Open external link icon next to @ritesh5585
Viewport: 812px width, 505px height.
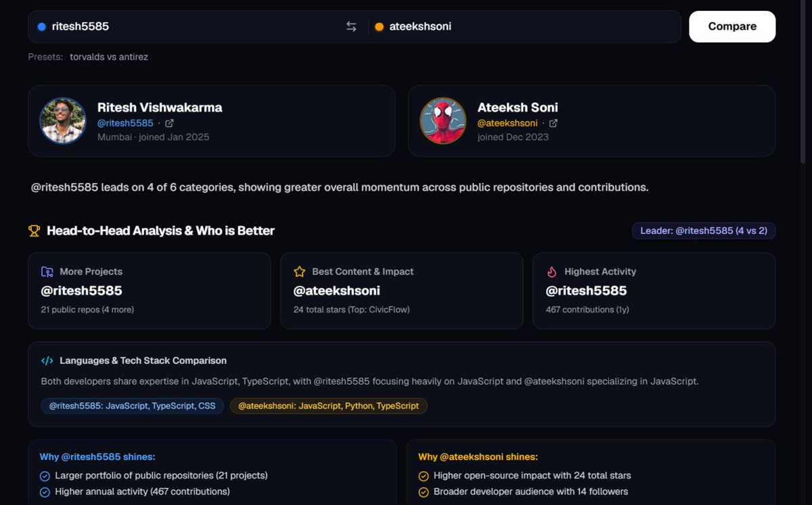(x=170, y=123)
